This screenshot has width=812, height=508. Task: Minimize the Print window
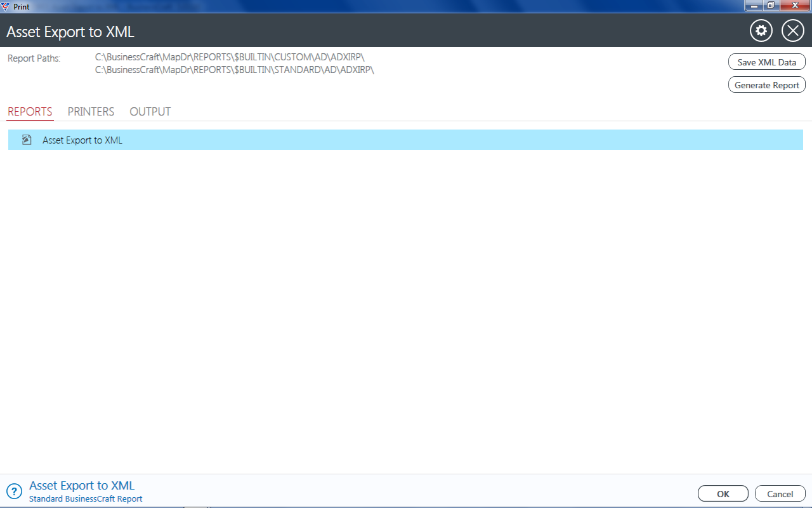tap(753, 5)
